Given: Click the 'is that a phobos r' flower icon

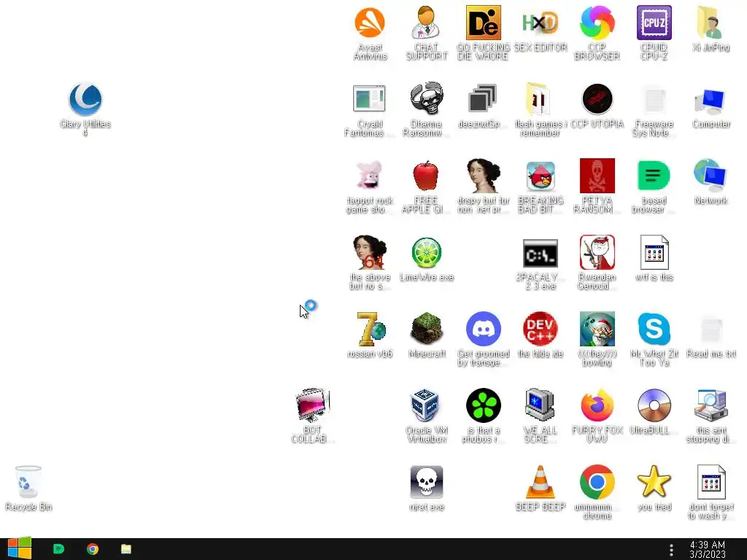Looking at the screenshot, I should coord(484,405).
